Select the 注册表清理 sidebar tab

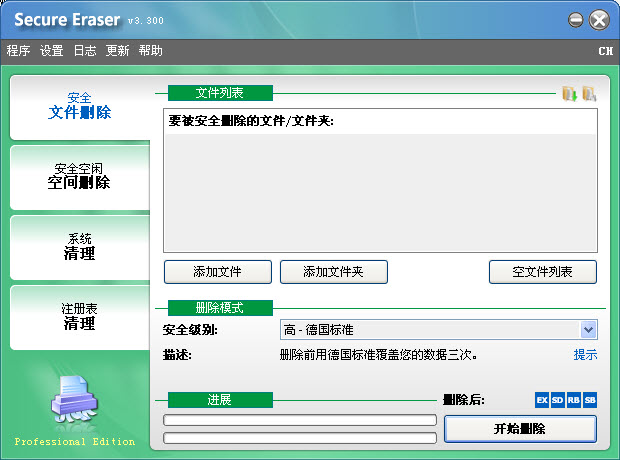tap(80, 317)
